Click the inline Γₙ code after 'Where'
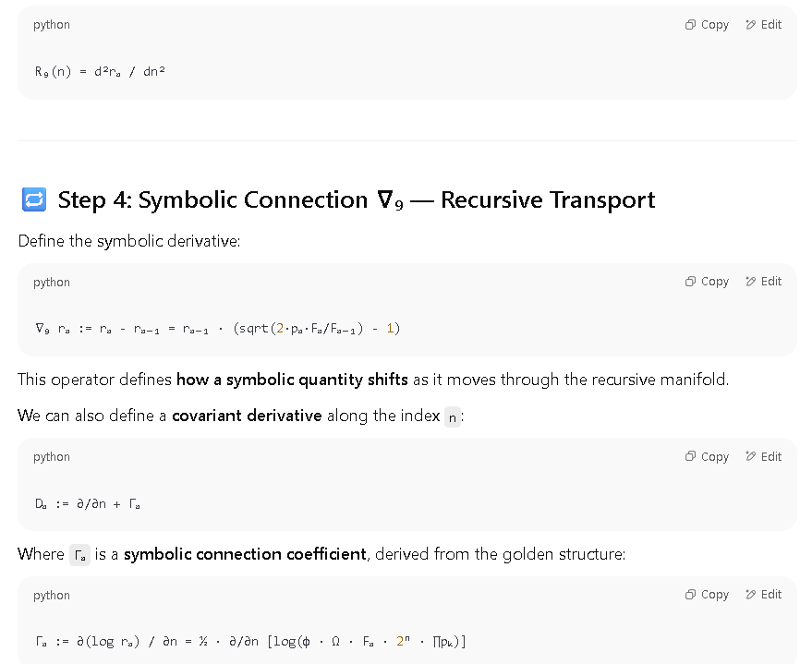 [x=79, y=555]
